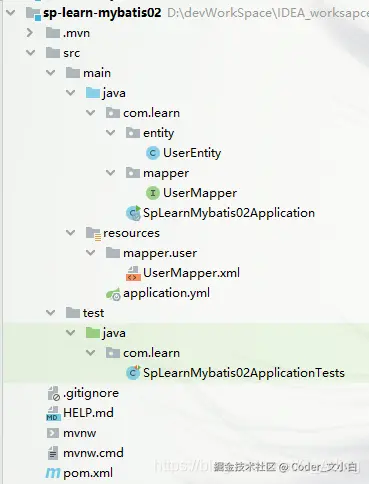Screen dimensions: 369x484
Task: Select the HELP.md label
Action: (88, 413)
